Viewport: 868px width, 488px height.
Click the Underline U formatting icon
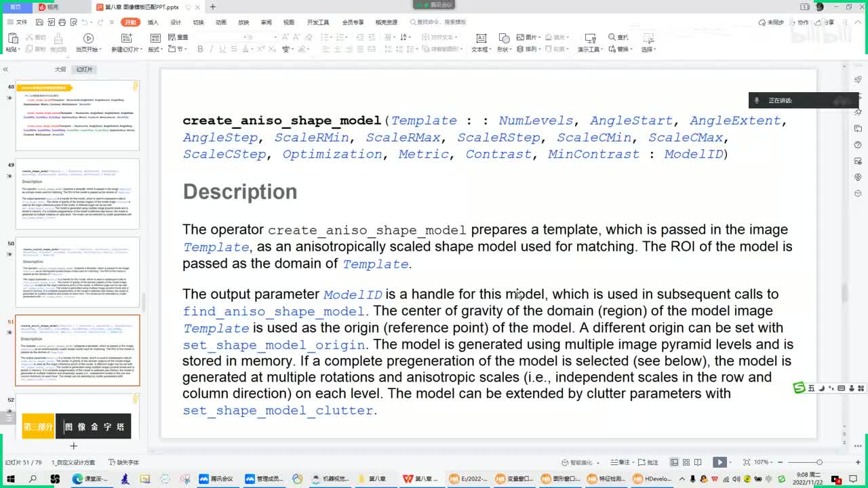[223, 49]
